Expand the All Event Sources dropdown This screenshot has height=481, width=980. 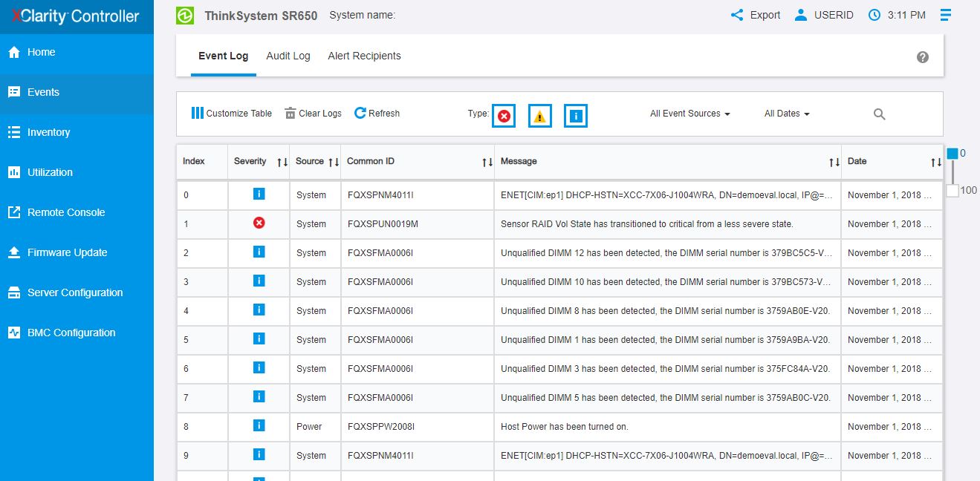[x=689, y=114]
